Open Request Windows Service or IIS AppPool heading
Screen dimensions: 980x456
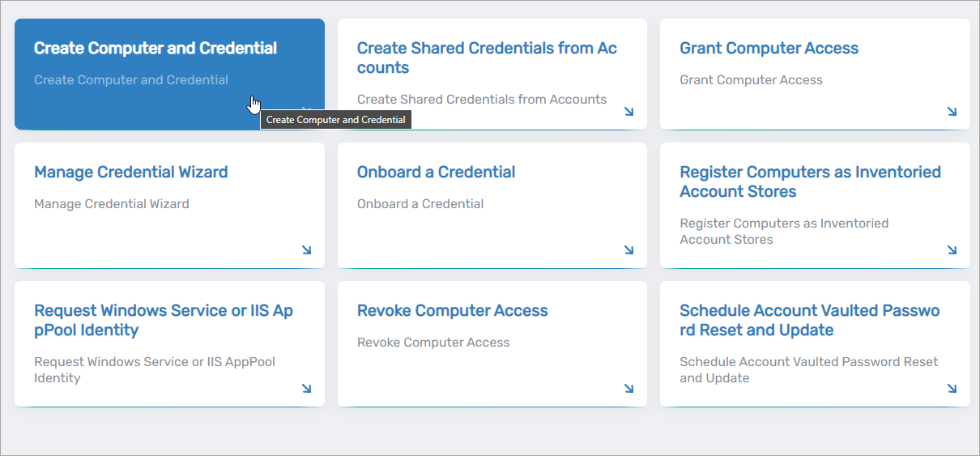[x=164, y=321]
